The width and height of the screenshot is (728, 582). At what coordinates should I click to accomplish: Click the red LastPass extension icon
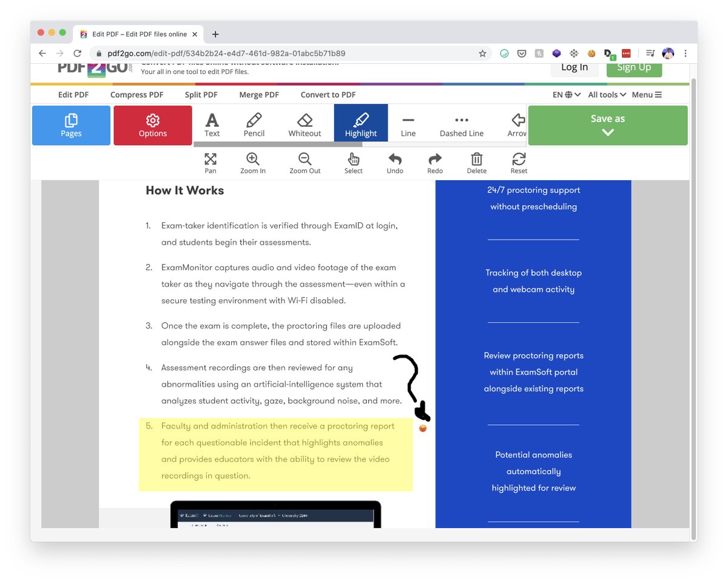pyautogui.click(x=626, y=53)
